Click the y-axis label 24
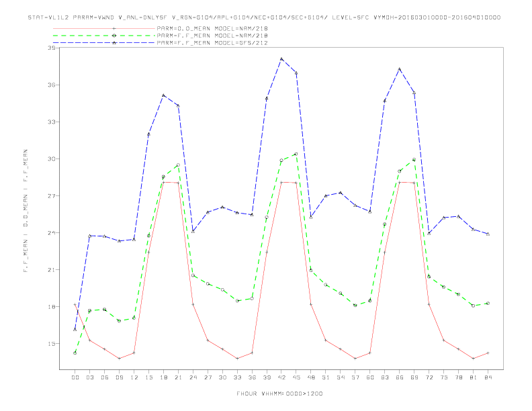 click(51, 232)
